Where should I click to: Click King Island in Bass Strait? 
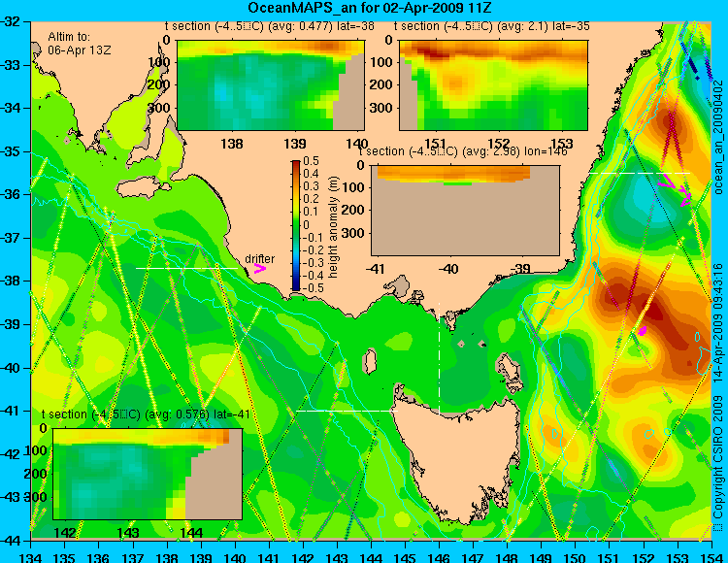tap(369, 361)
